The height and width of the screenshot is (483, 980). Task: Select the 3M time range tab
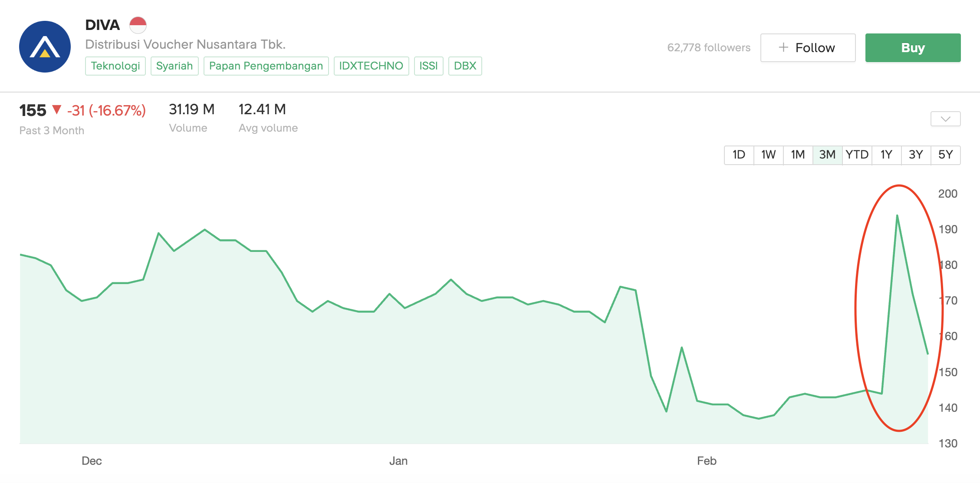pyautogui.click(x=827, y=155)
